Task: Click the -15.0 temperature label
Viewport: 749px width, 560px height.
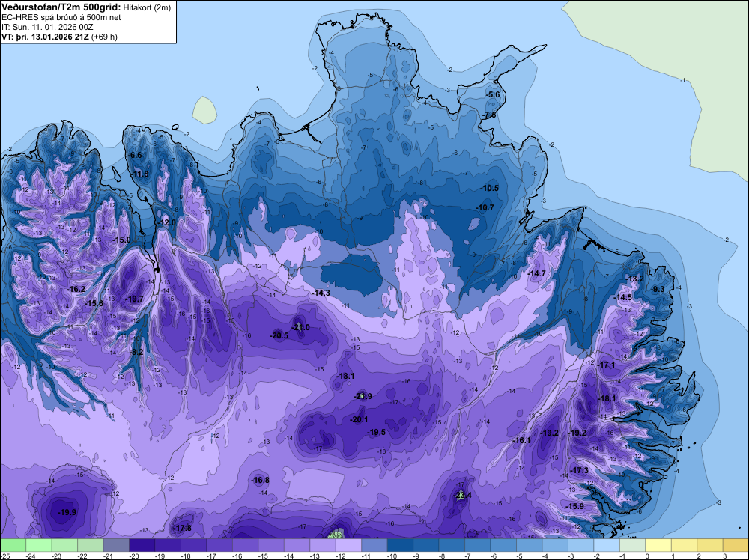Action: pos(121,240)
